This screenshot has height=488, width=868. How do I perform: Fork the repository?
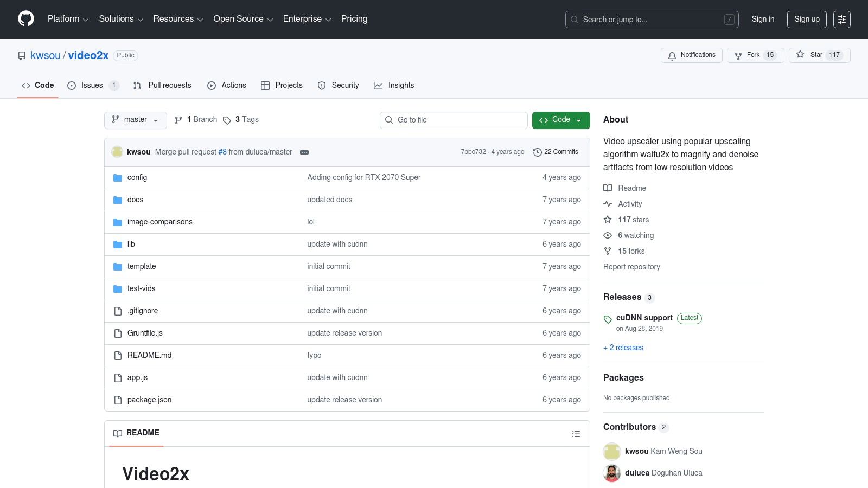(755, 55)
